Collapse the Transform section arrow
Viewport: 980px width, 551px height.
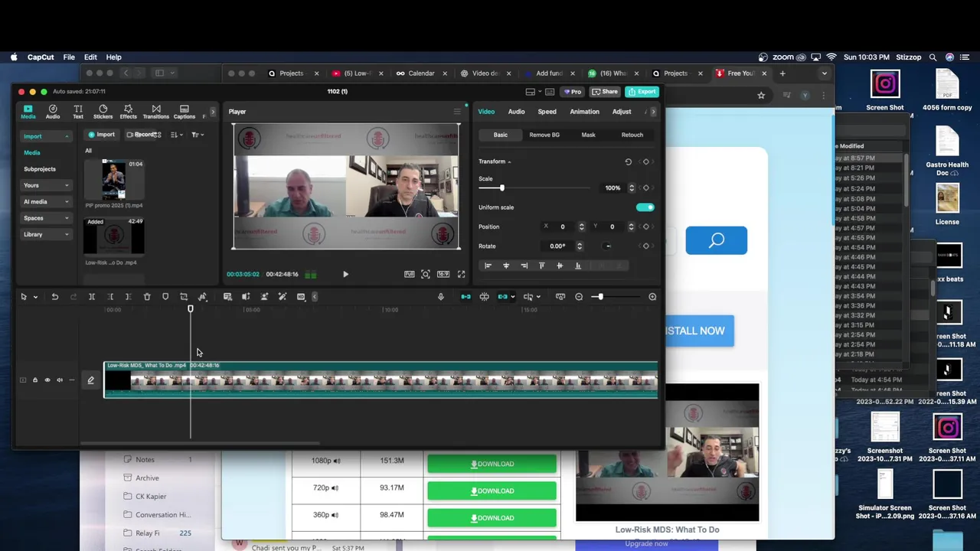pos(509,161)
